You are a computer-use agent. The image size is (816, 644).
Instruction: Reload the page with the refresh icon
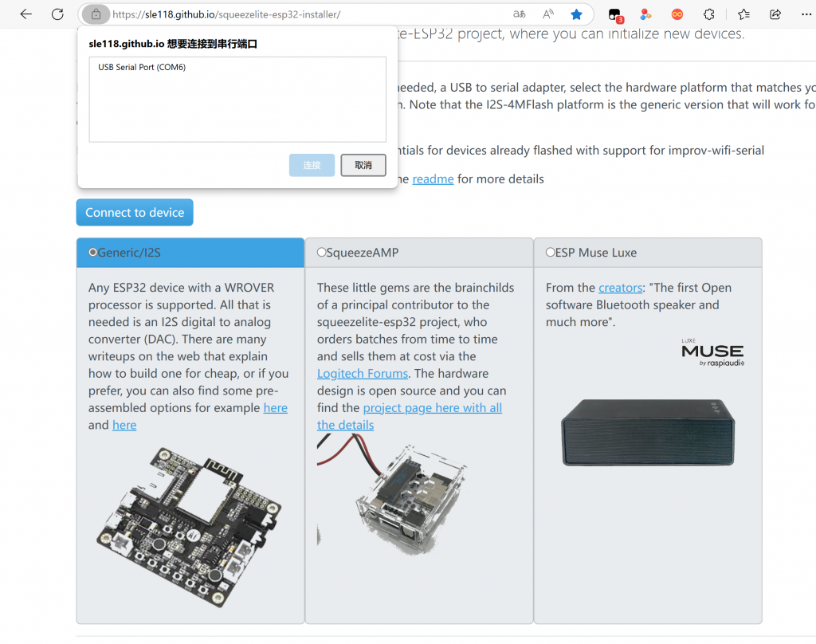pyautogui.click(x=57, y=14)
